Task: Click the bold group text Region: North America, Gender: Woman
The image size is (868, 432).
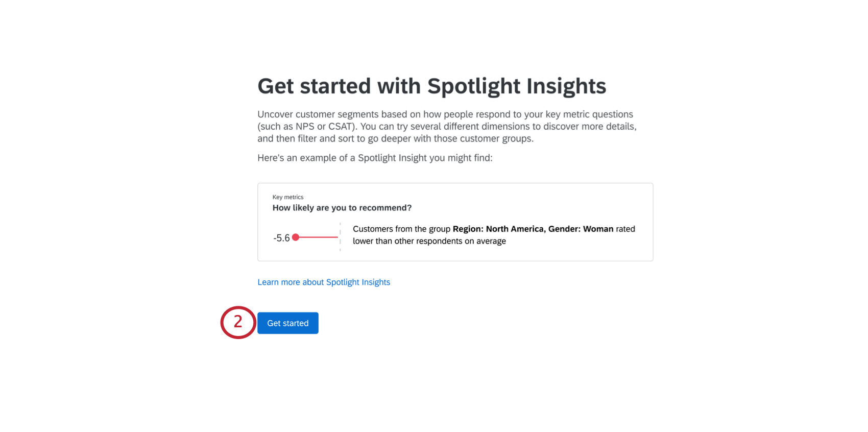Action: coord(533,229)
